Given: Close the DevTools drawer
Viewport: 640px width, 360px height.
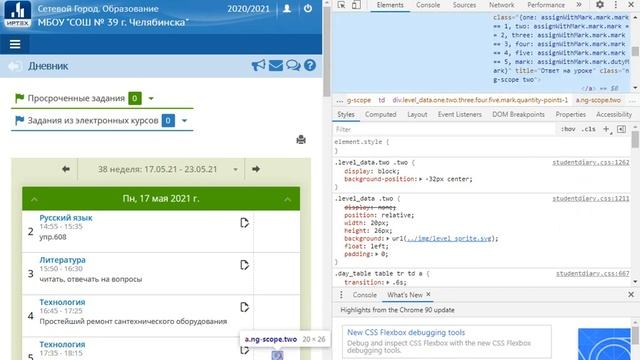Looking at the screenshot, I should [631, 294].
